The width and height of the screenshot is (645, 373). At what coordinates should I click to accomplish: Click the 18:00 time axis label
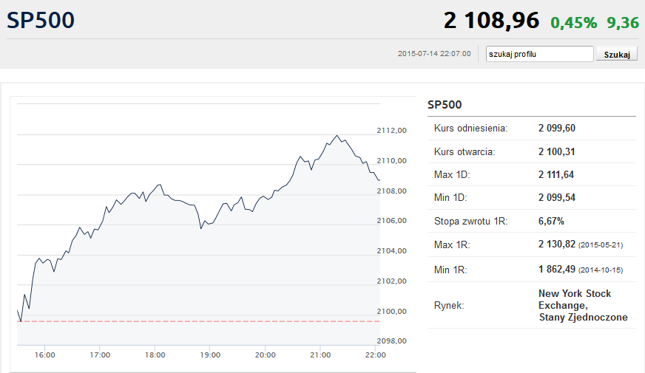tap(155, 355)
